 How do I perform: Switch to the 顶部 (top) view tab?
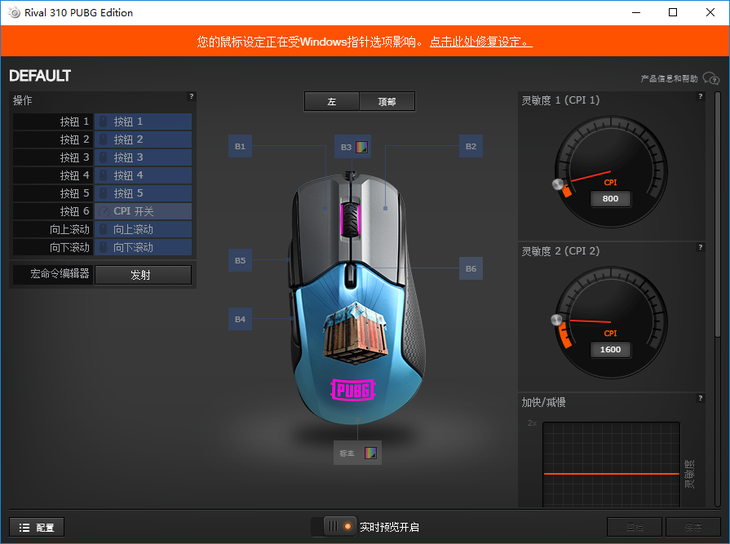tap(387, 102)
